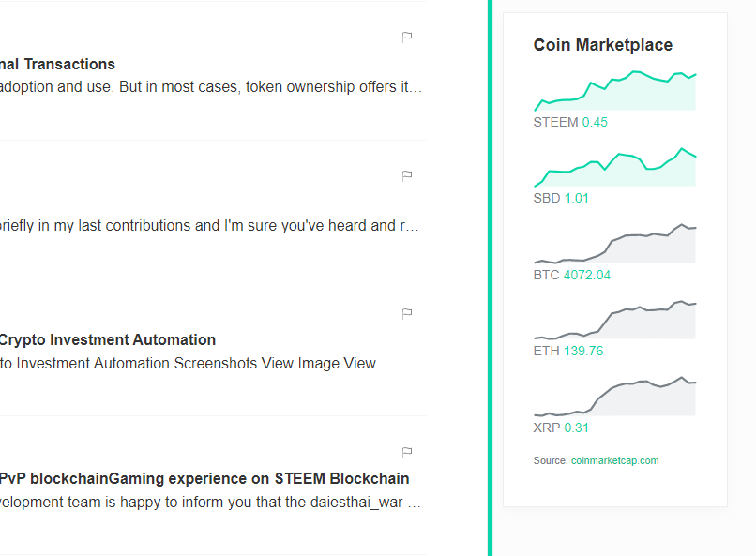
Task: Flag the PvP blockchainGaming post
Action: click(407, 453)
